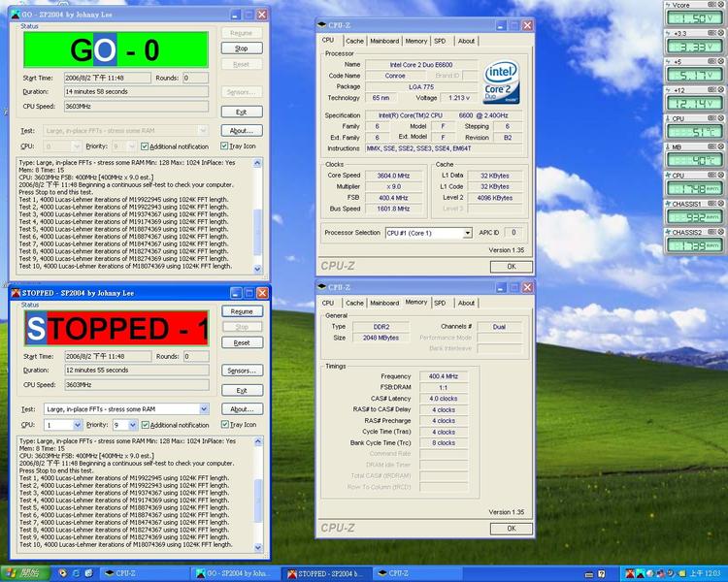Screen dimensions: 728x582
Task: Click Duration field in GO window
Action: coord(136,92)
